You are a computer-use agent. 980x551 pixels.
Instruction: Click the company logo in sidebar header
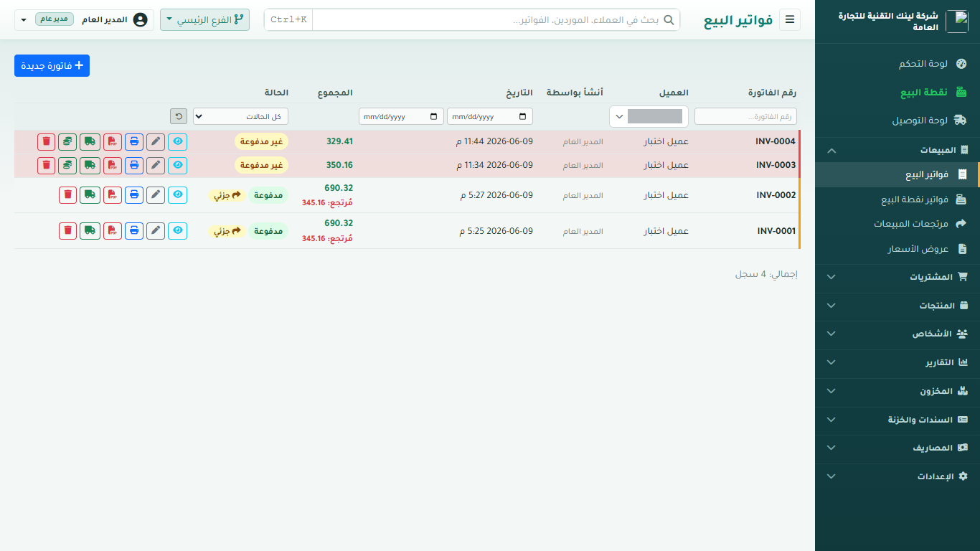pyautogui.click(x=957, y=22)
